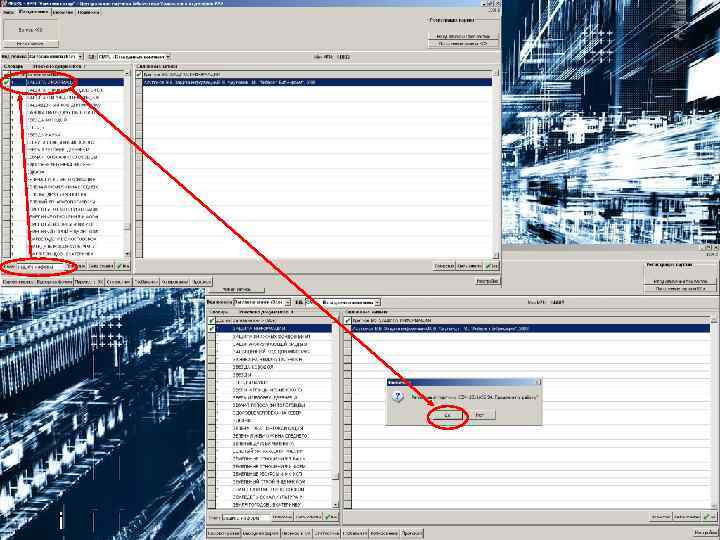Toggle header checkmark of bottom window dictionary list
Screen dimensions: 720x540
[x=212, y=321]
